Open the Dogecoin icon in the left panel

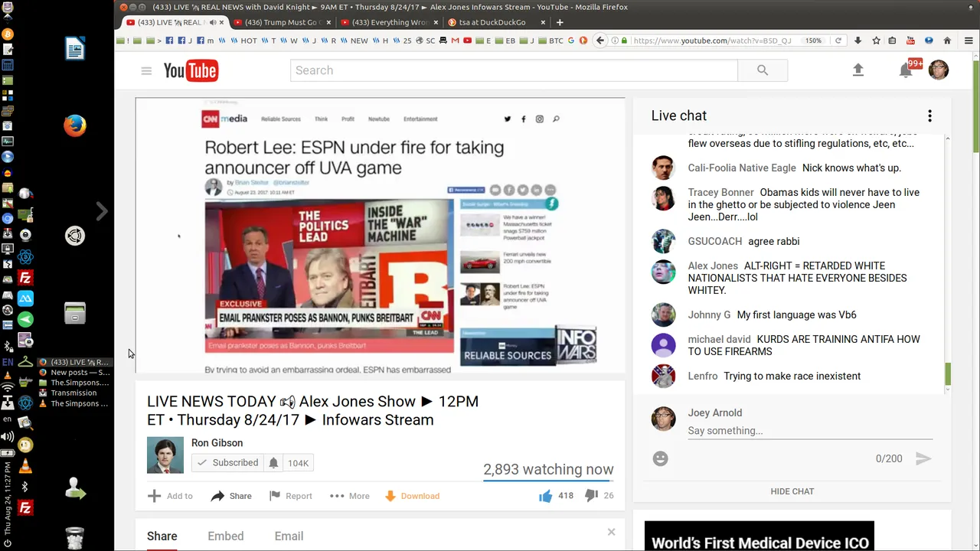pos(25,445)
